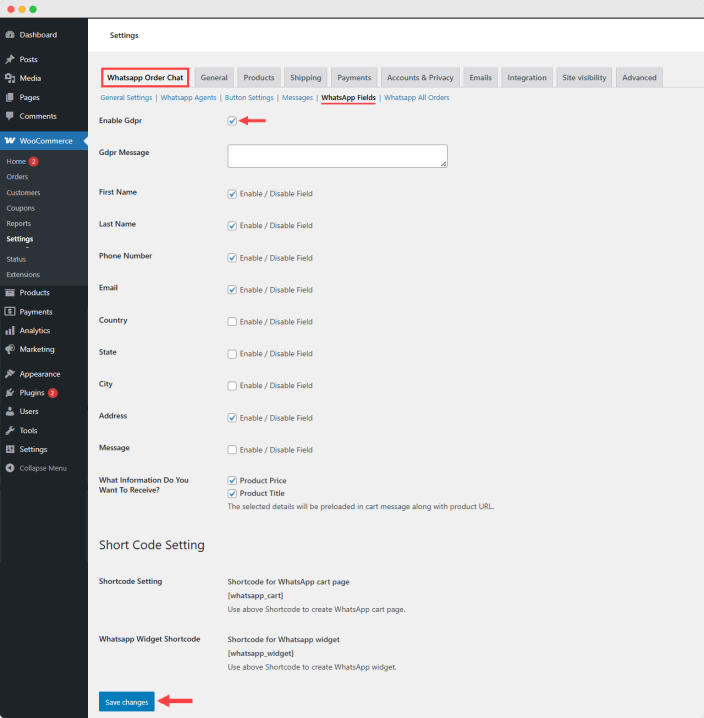Image resolution: width=704 pixels, height=718 pixels.
Task: Click the Payments dollar icon in sidebar
Action: coord(10,312)
